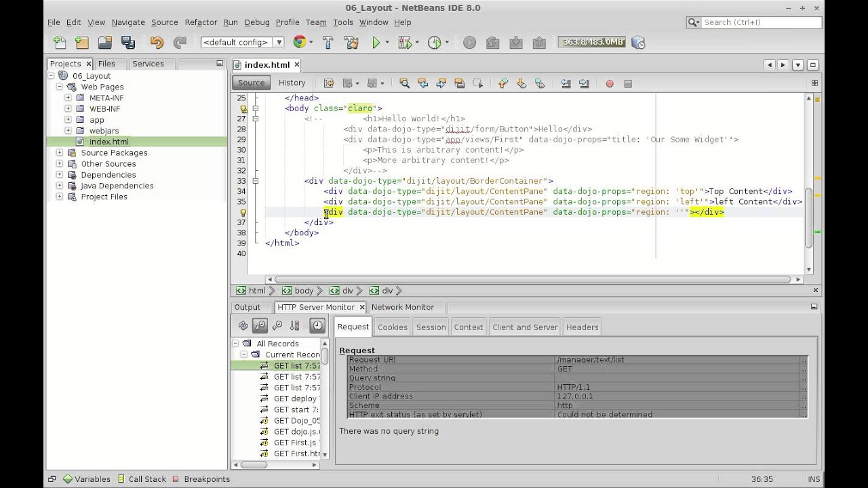The image size is (868, 488).
Task: Click the Breakpoints button in status bar
Action: tap(201, 479)
